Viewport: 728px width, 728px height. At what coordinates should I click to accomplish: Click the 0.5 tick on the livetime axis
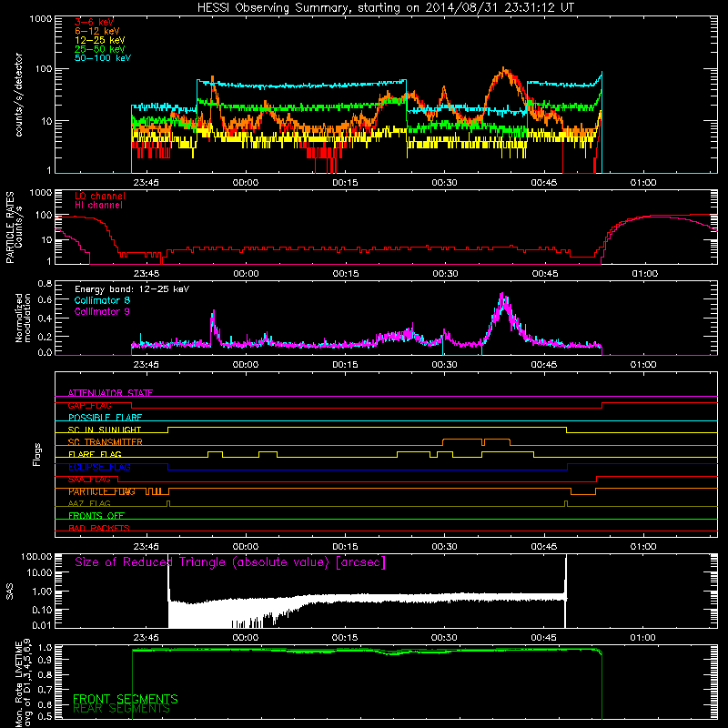coord(46,716)
